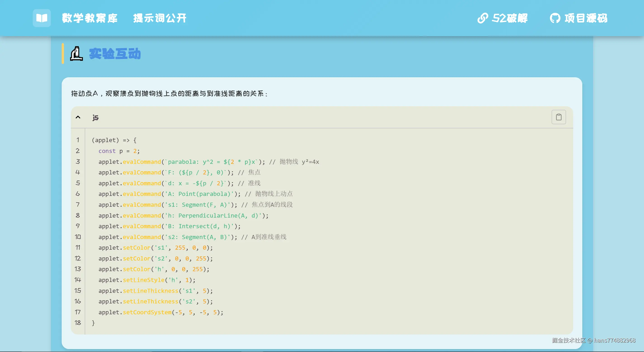This screenshot has width=644, height=352.
Task: Open the 数学教案库 navigation item
Action: click(x=89, y=18)
